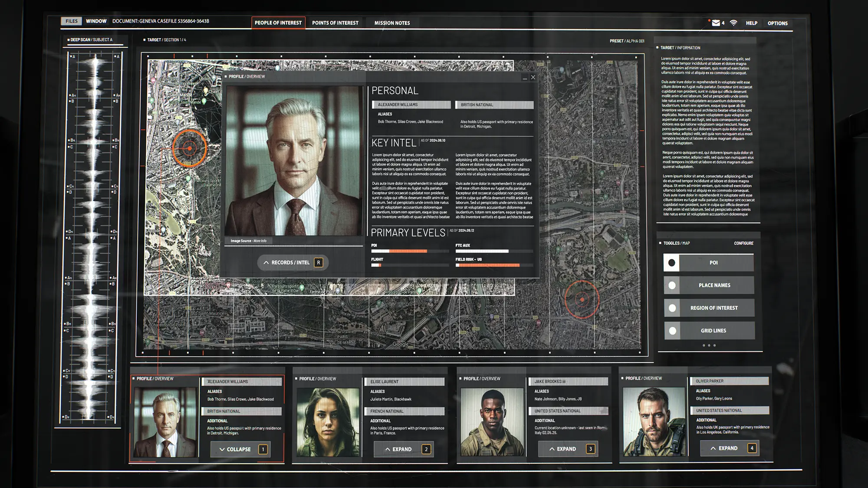Click French National label on Elise card
The image size is (868, 488).
(404, 411)
